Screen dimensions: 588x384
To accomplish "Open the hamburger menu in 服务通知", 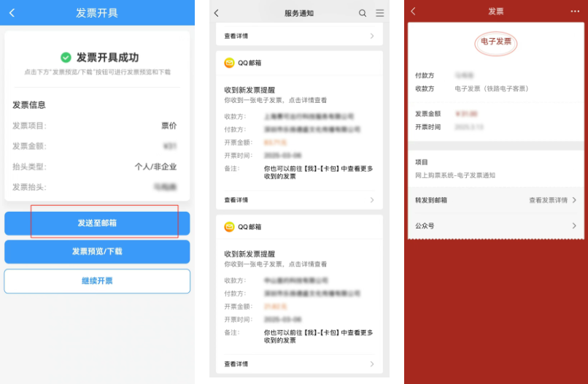I will pos(379,13).
